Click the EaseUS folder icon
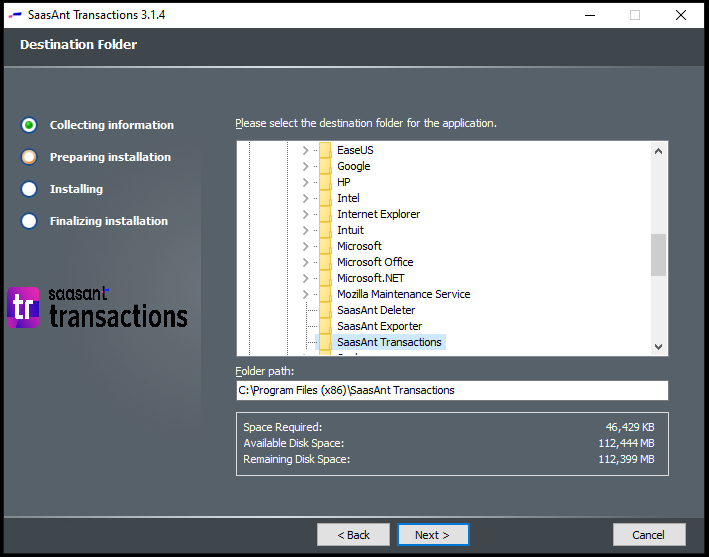The height and width of the screenshot is (557, 709). pos(325,150)
